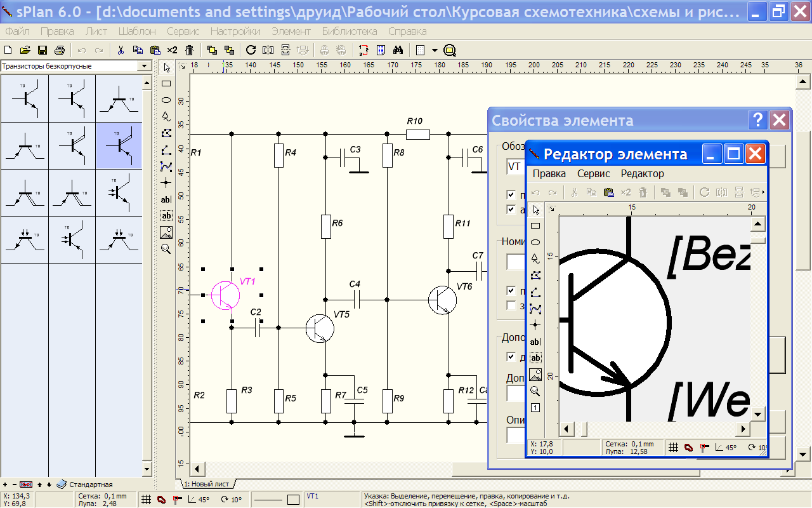Delete selection with the trash can icon
The height and width of the screenshot is (508, 812).
click(x=189, y=50)
